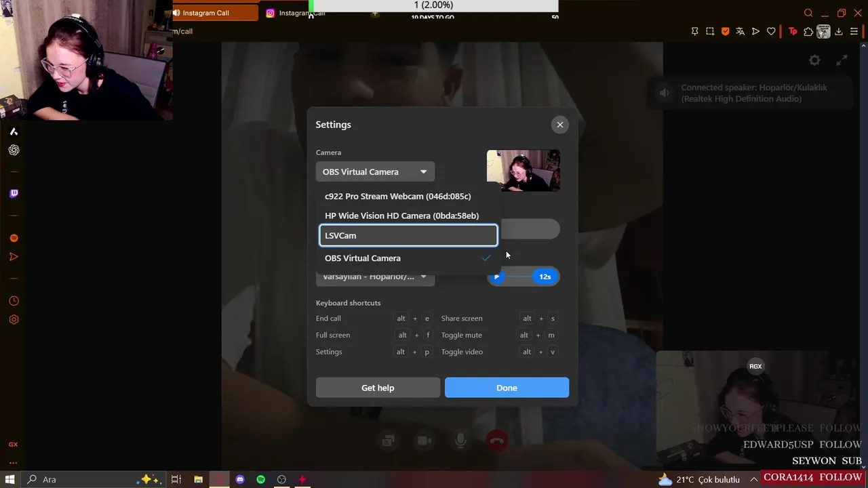Confirm settings with Done
This screenshot has width=868, height=488.
pyautogui.click(x=507, y=388)
